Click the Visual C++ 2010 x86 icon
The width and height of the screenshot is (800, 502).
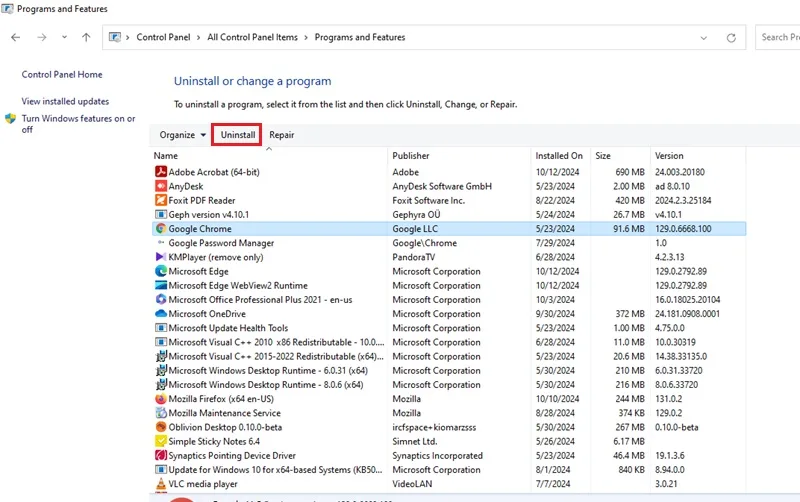[161, 342]
